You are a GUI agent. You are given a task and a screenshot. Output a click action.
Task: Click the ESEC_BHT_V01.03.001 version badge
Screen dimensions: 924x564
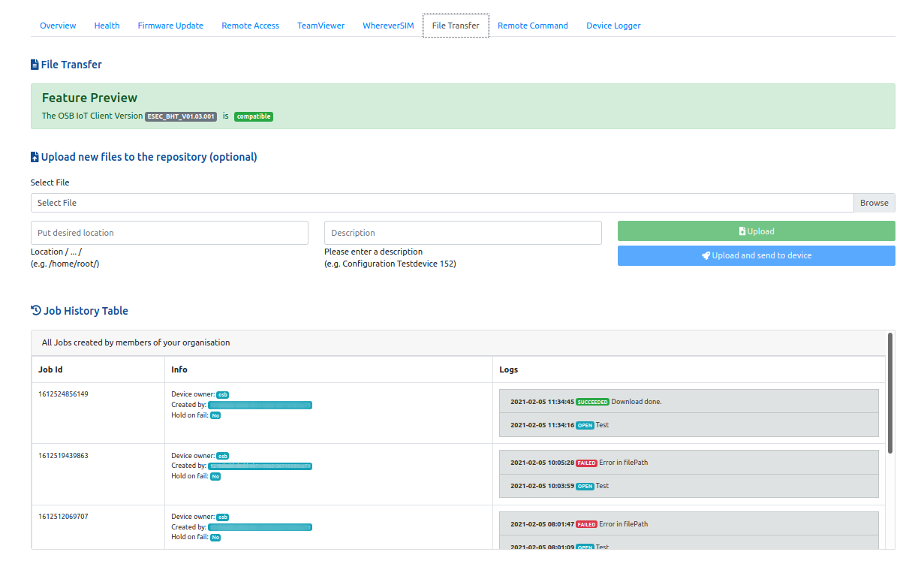click(x=181, y=116)
